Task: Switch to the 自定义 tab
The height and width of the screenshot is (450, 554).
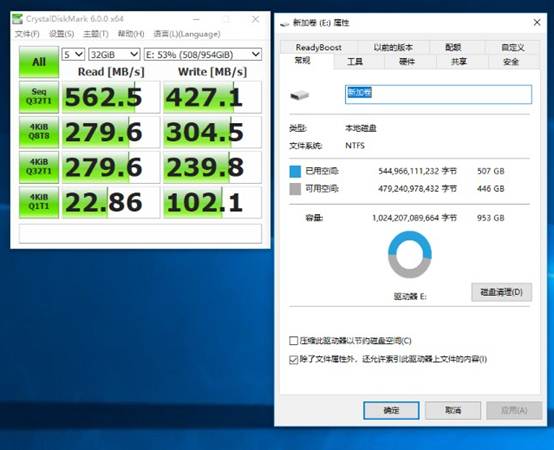Action: point(513,47)
